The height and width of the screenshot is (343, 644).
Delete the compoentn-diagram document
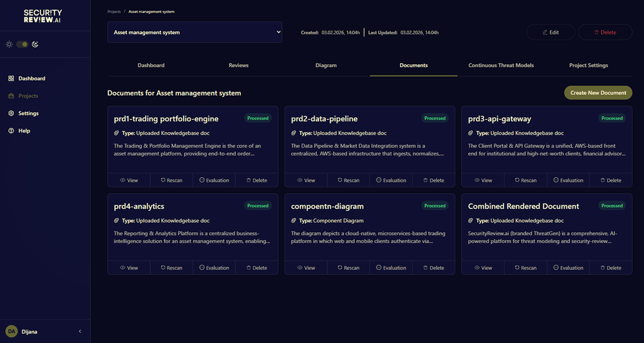click(434, 267)
